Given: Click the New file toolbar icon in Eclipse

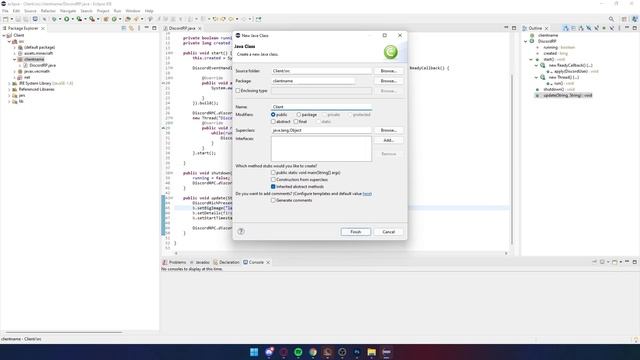Looking at the screenshot, I should point(6,19).
